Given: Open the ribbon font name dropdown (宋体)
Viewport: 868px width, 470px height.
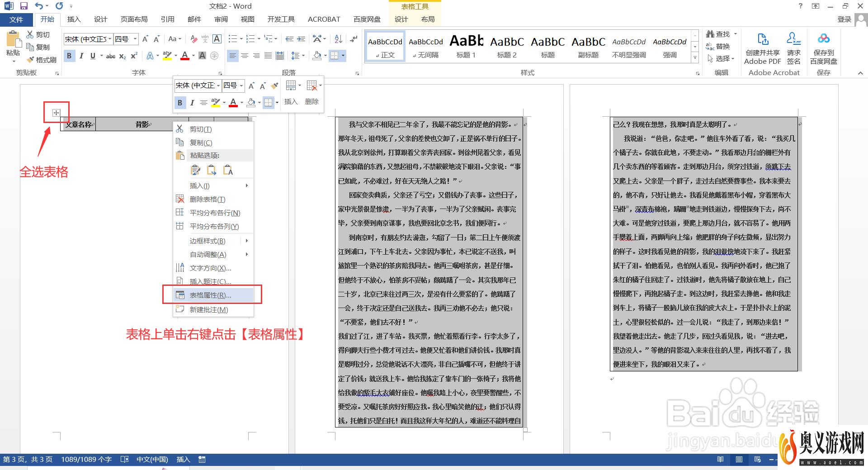Looking at the screenshot, I should (x=109, y=39).
